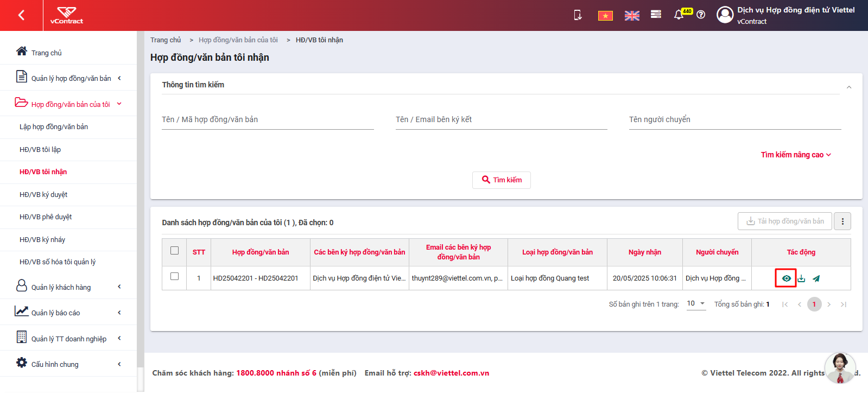Focus Tên / Mã hợp đồng/văn bản field
This screenshot has height=394, width=868.
268,120
